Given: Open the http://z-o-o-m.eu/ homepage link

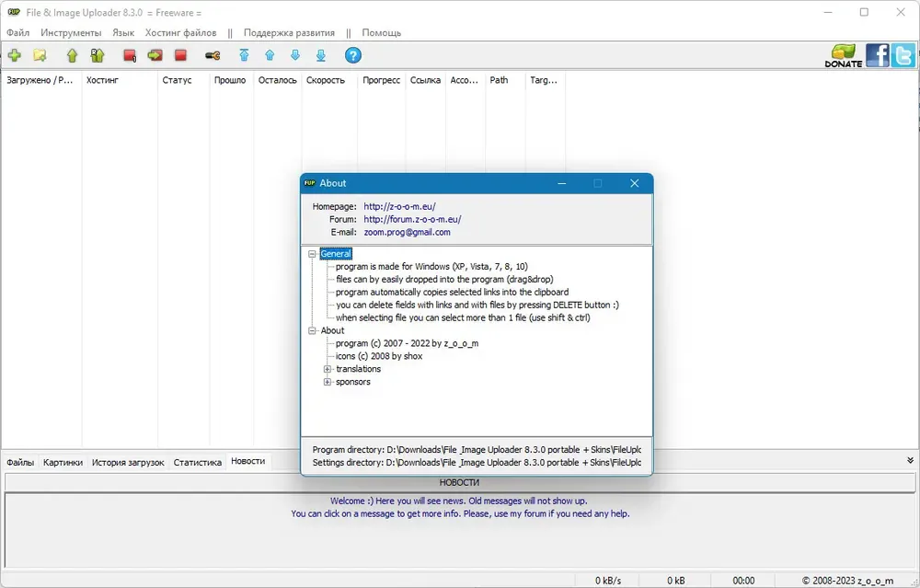Looking at the screenshot, I should pyautogui.click(x=399, y=206).
